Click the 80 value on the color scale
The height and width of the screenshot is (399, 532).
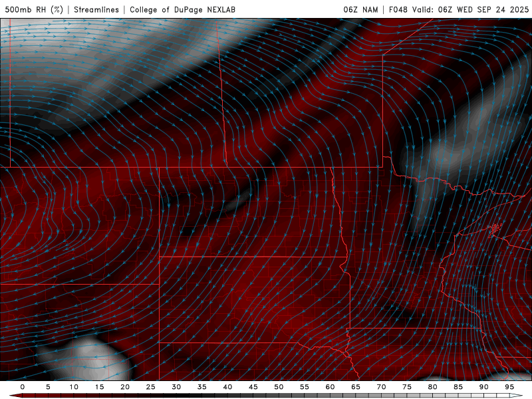tap(432, 387)
